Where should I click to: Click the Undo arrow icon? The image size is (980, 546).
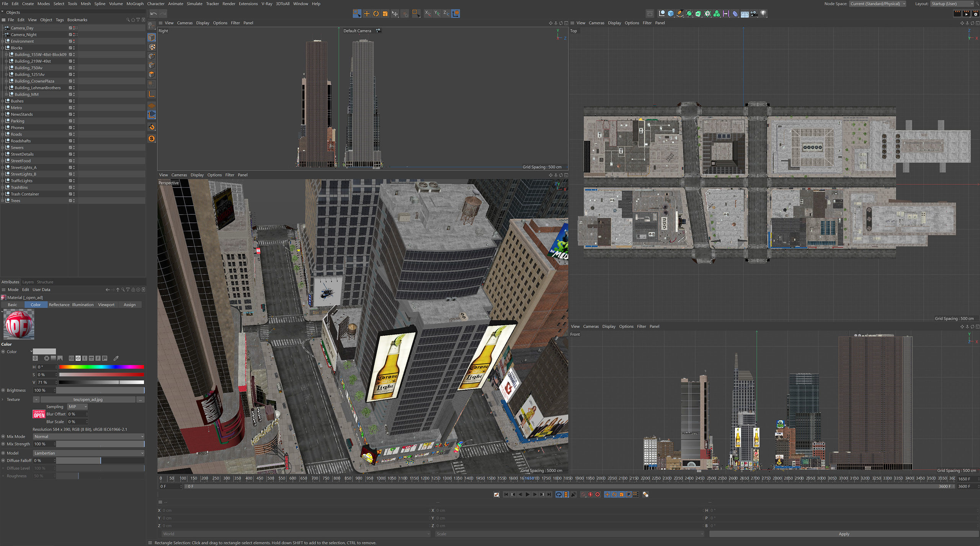click(x=154, y=13)
